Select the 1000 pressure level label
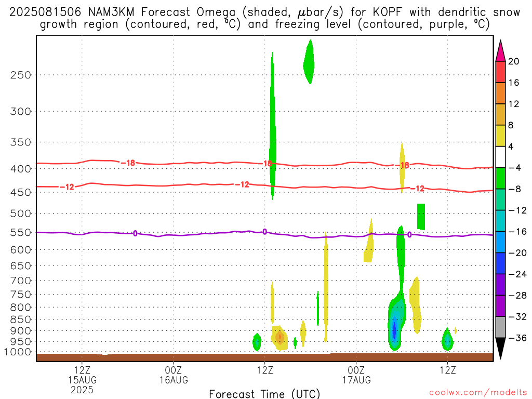532x399 pixels. 18,352
